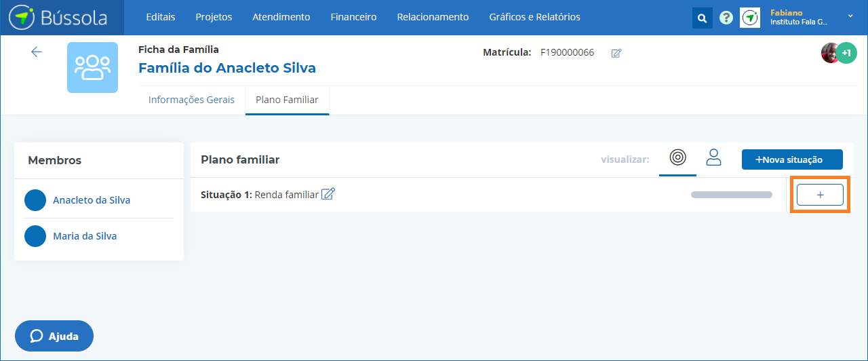868x361 pixels.
Task: Click the search magnifier icon
Action: (x=702, y=18)
